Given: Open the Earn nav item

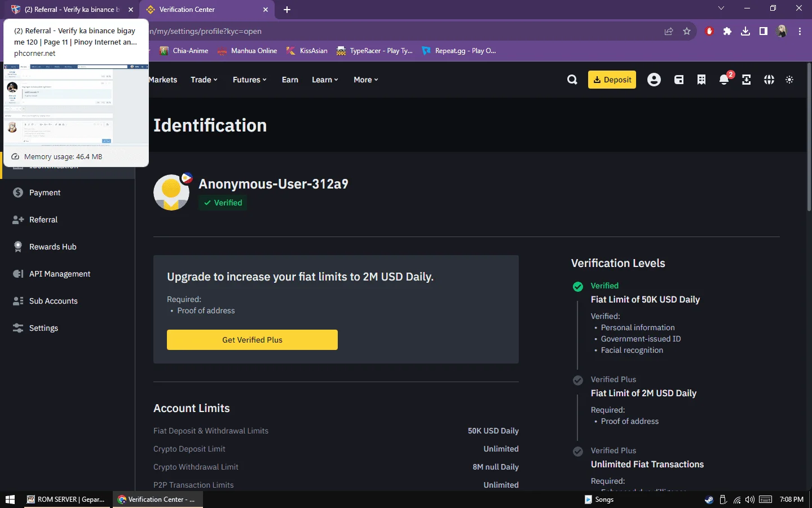Looking at the screenshot, I should (290, 80).
